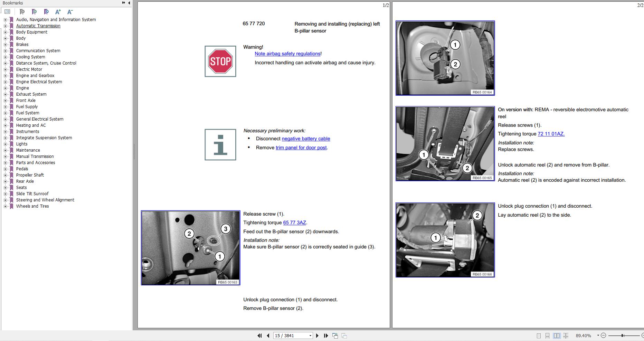Follow the "negative battery cable" link

click(x=306, y=139)
